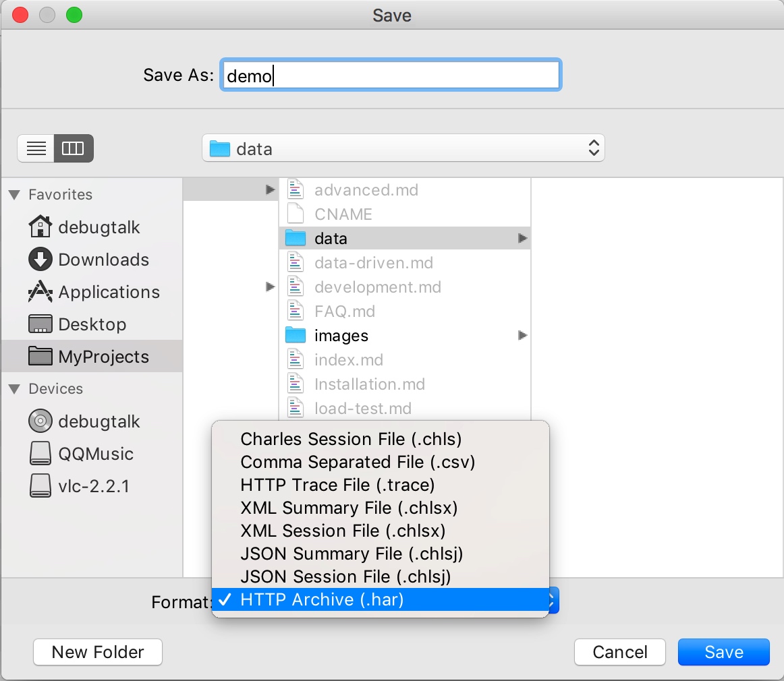The height and width of the screenshot is (681, 784).
Task: Select JSON Session File (.chlsj) option
Action: coord(345,576)
